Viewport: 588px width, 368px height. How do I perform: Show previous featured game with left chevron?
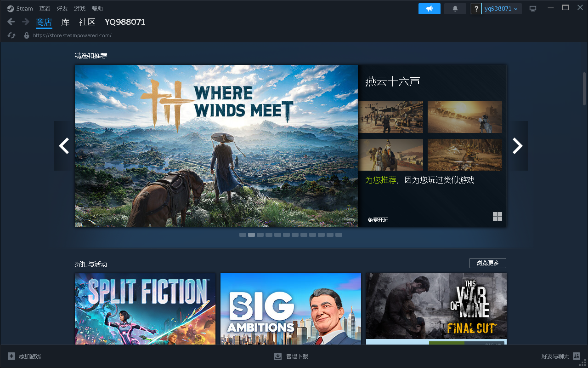tap(64, 146)
